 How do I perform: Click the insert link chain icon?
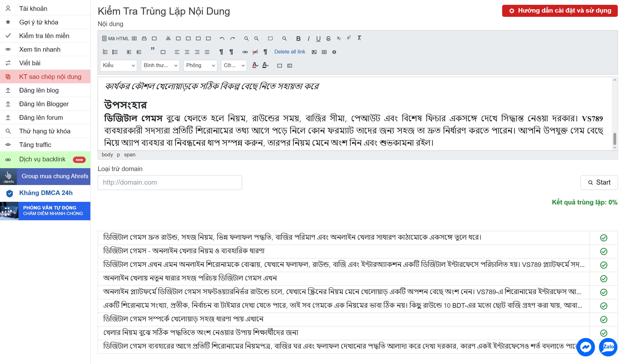[x=245, y=52]
